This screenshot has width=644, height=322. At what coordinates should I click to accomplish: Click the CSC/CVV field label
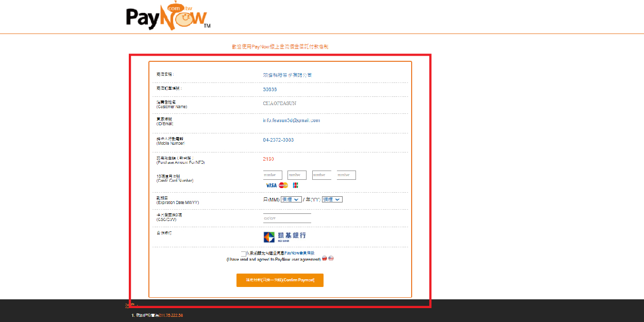[x=169, y=216]
